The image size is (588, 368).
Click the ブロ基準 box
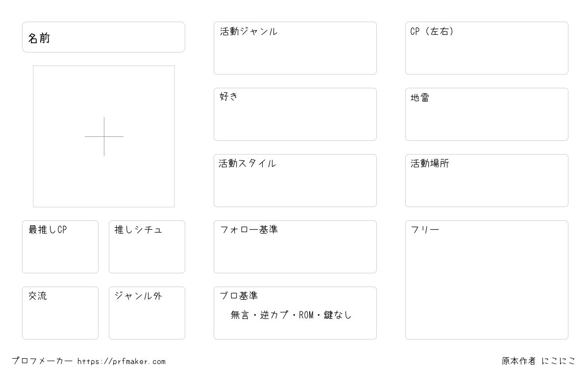coord(295,313)
